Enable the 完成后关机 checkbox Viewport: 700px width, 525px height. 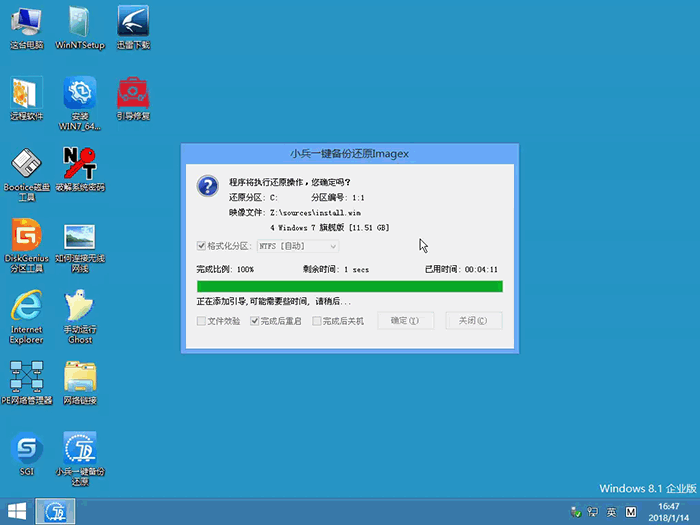point(317,321)
